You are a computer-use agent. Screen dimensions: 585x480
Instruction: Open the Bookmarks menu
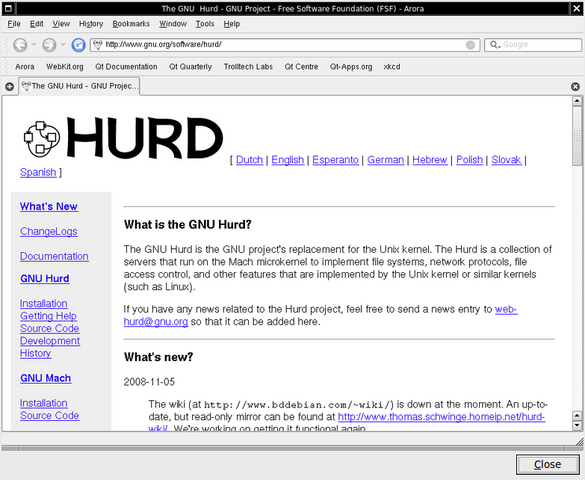(x=131, y=24)
